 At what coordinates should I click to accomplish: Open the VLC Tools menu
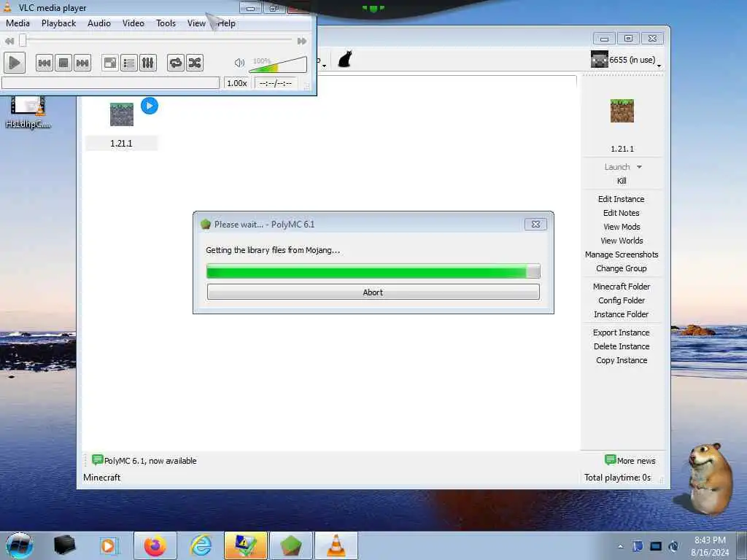point(166,23)
